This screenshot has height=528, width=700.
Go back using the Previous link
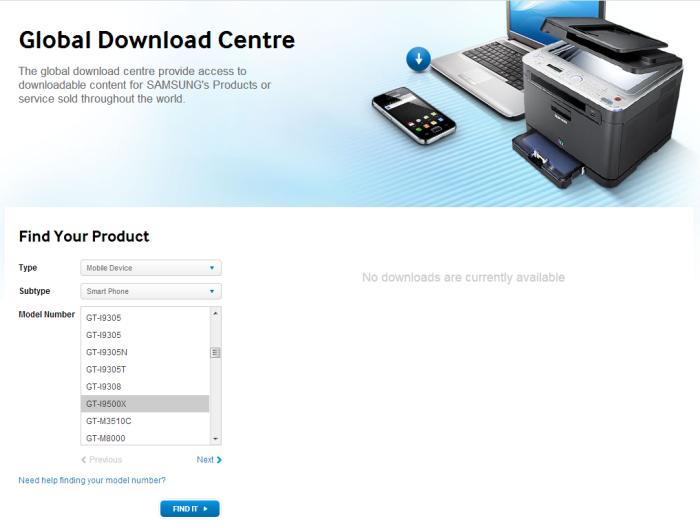(105, 460)
